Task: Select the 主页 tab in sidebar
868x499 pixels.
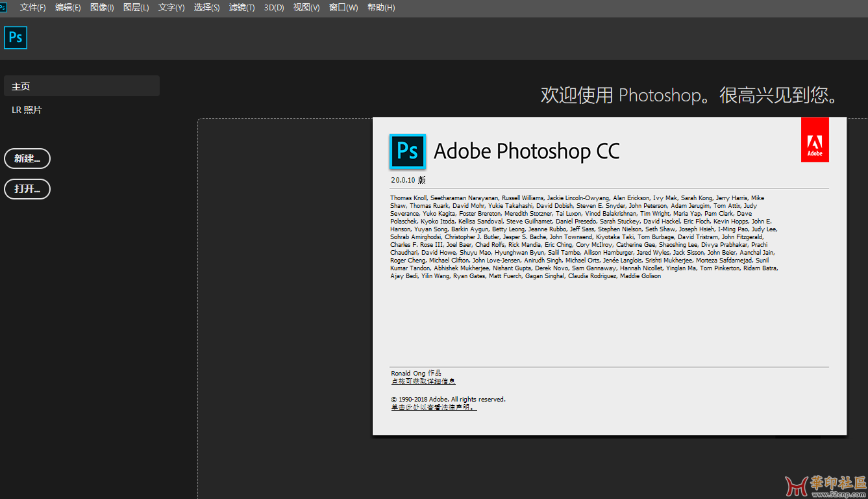Action: pyautogui.click(x=82, y=86)
